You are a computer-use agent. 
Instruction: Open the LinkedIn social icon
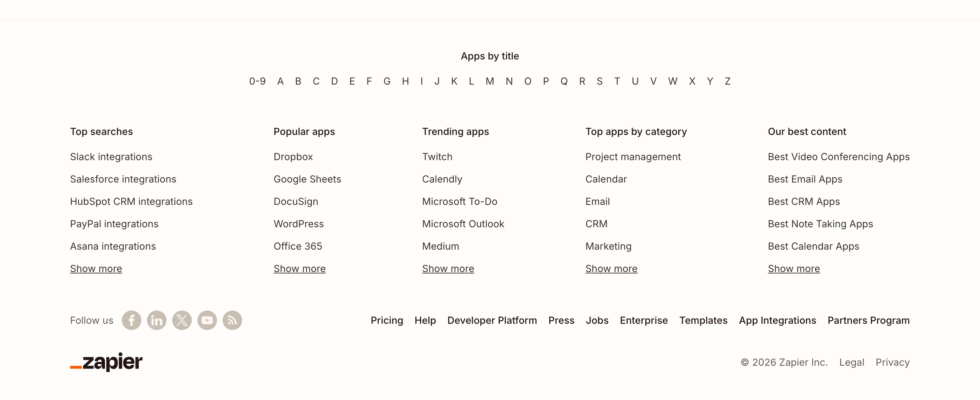156,320
